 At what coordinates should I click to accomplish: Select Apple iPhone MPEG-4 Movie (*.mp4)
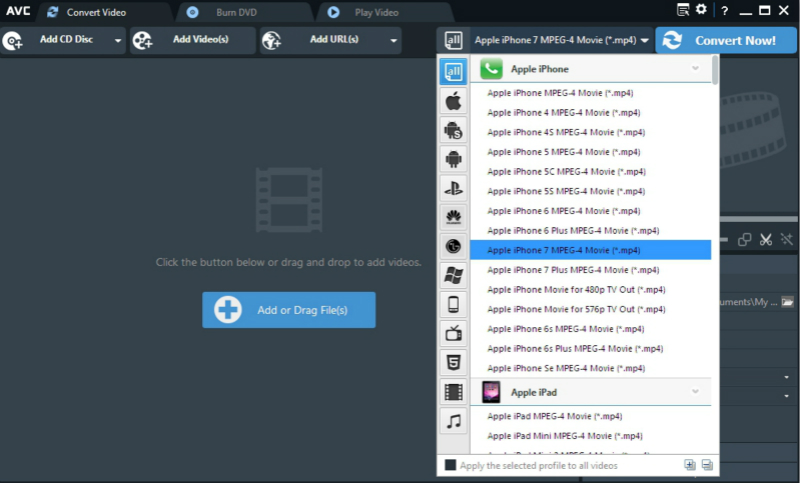click(x=590, y=93)
